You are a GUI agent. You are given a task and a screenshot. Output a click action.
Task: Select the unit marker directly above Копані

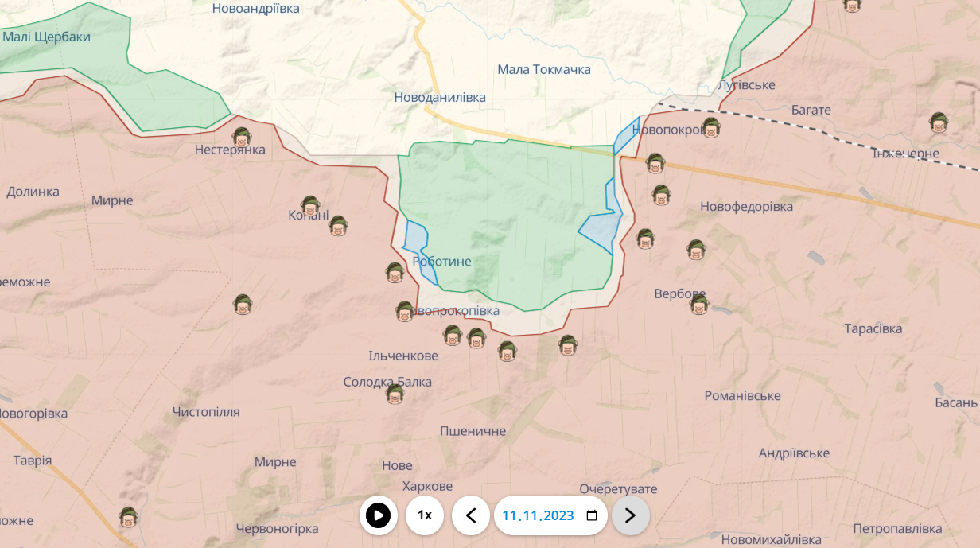pos(309,206)
